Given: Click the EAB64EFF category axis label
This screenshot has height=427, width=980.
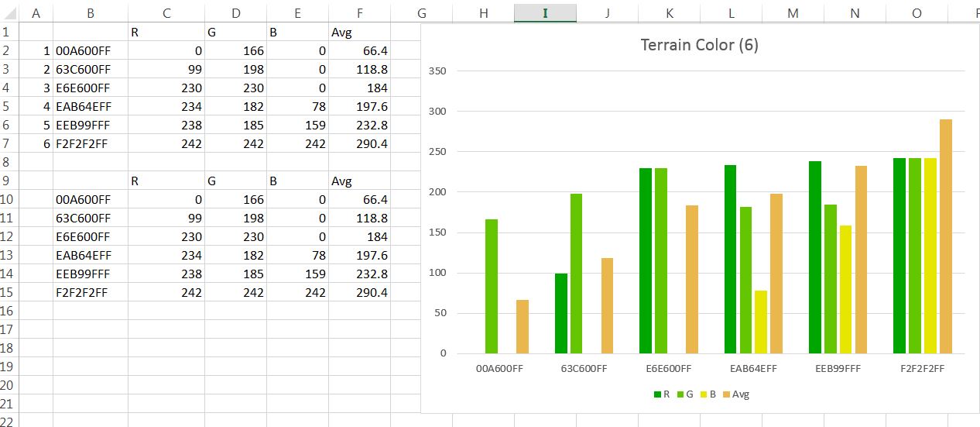Looking at the screenshot, I should (x=754, y=369).
